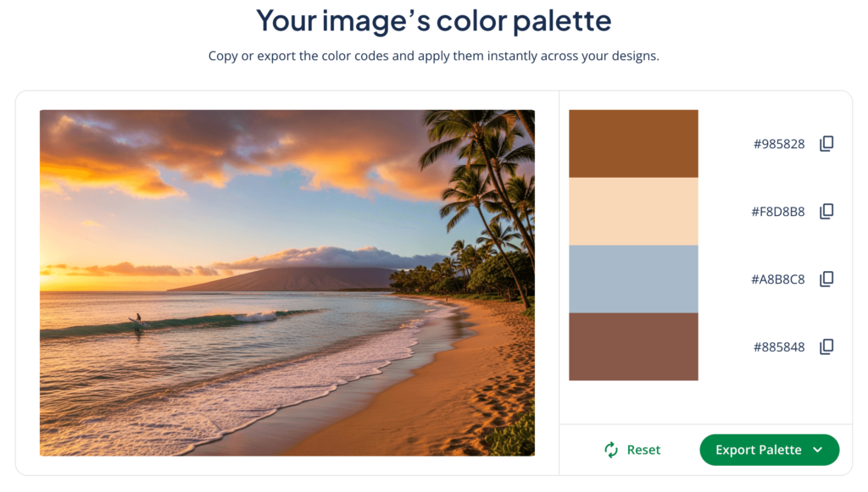Select the brown color swatch #985828

point(633,143)
